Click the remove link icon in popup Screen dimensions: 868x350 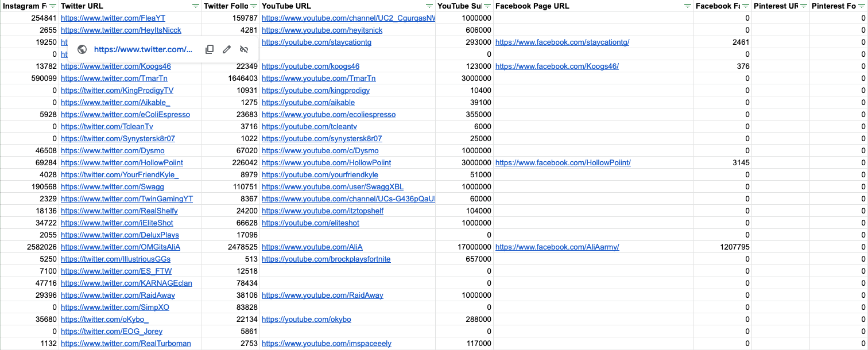244,49
